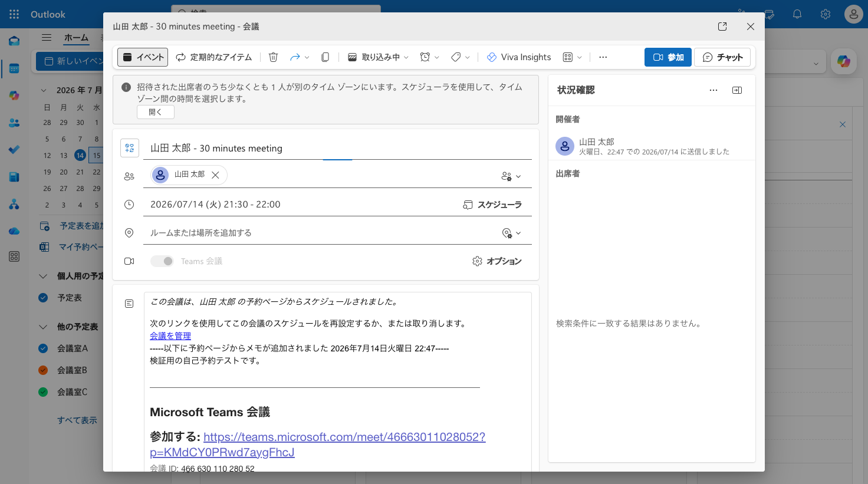The width and height of the screenshot is (868, 484).
Task: Open notifications bell in the Outlook header
Action: coord(797,14)
